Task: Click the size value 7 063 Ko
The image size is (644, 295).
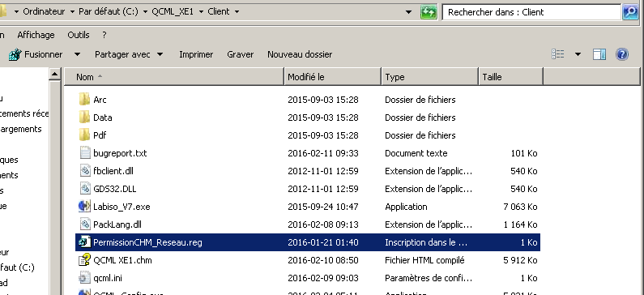Action: pos(520,207)
